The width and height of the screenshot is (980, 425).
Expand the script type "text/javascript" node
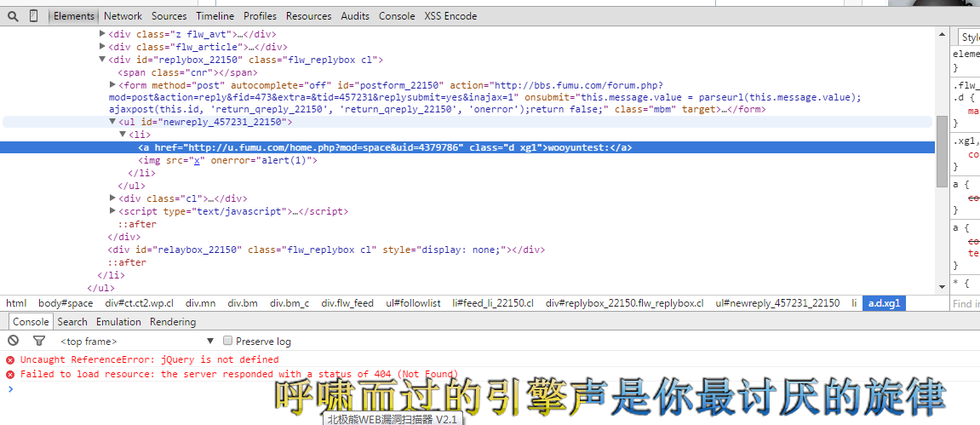tap(112, 210)
